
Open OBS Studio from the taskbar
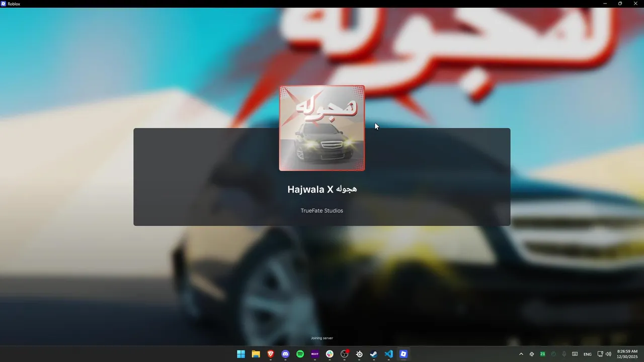coord(345,354)
